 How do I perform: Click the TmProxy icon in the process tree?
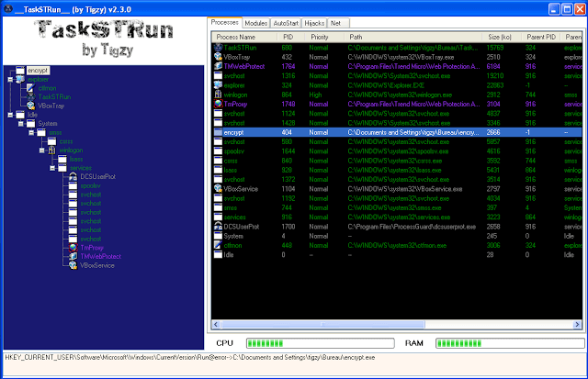point(71,247)
